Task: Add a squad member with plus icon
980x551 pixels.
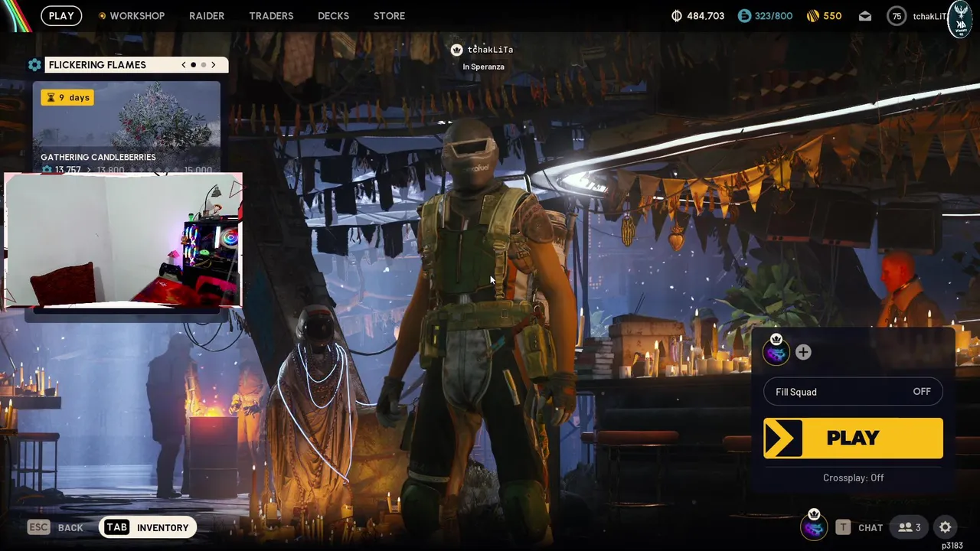Action: [803, 352]
